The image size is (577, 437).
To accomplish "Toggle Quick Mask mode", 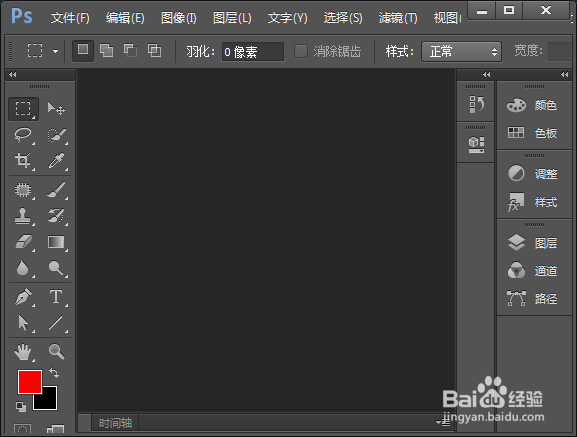I will pos(22,429).
